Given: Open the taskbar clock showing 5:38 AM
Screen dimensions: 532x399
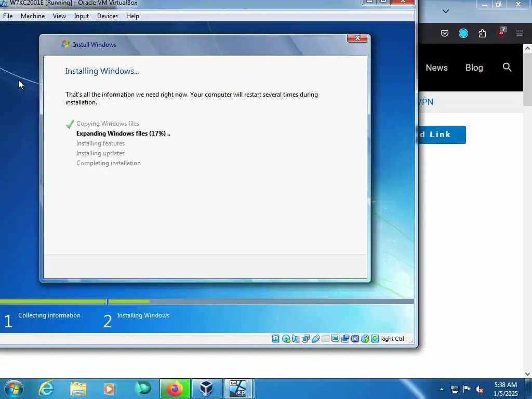Looking at the screenshot, I should 506,389.
